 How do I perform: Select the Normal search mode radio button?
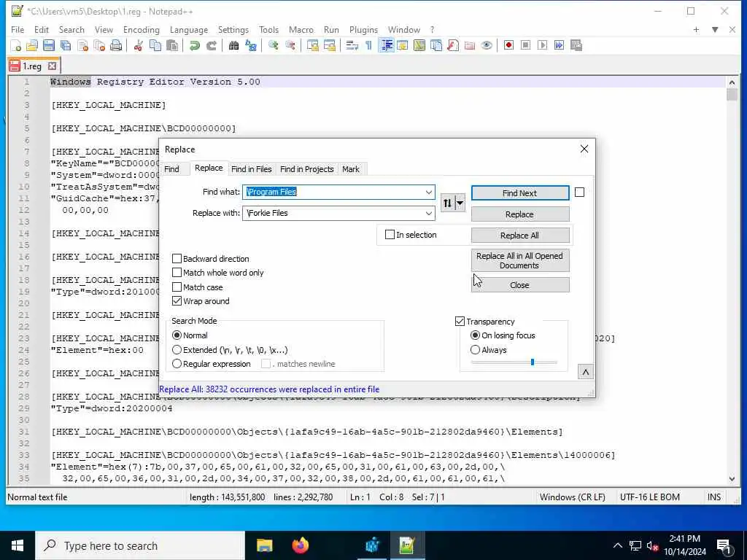177,335
